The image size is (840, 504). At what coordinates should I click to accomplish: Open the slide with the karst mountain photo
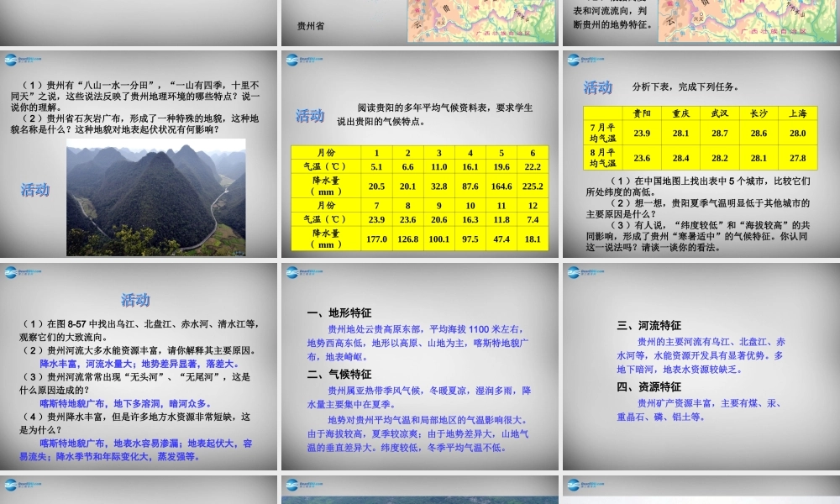click(139, 154)
